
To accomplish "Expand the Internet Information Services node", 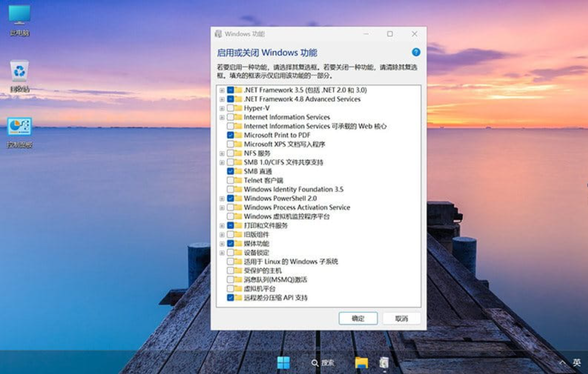I will (x=222, y=117).
